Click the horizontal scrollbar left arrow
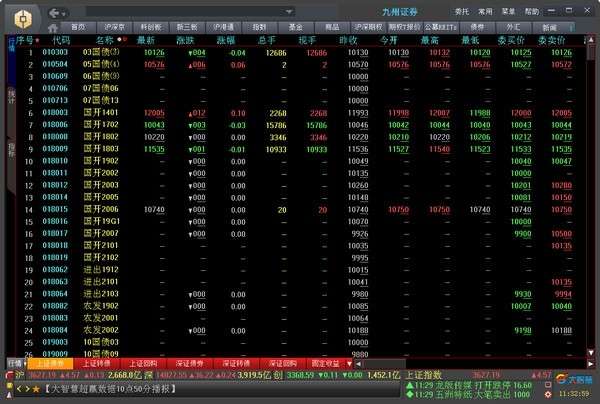This screenshot has width=600, height=404. click(359, 363)
